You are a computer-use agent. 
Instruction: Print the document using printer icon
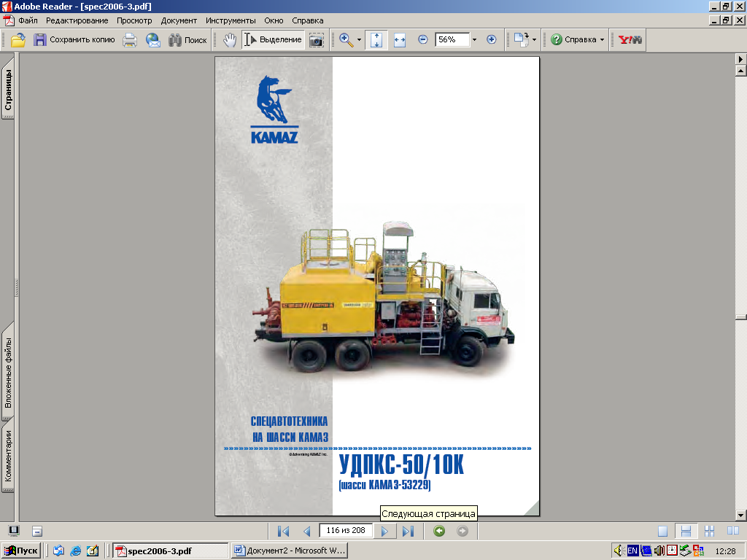(130, 39)
